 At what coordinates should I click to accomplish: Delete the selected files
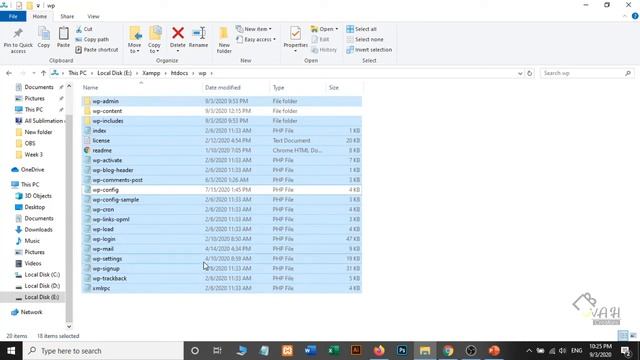click(x=178, y=40)
